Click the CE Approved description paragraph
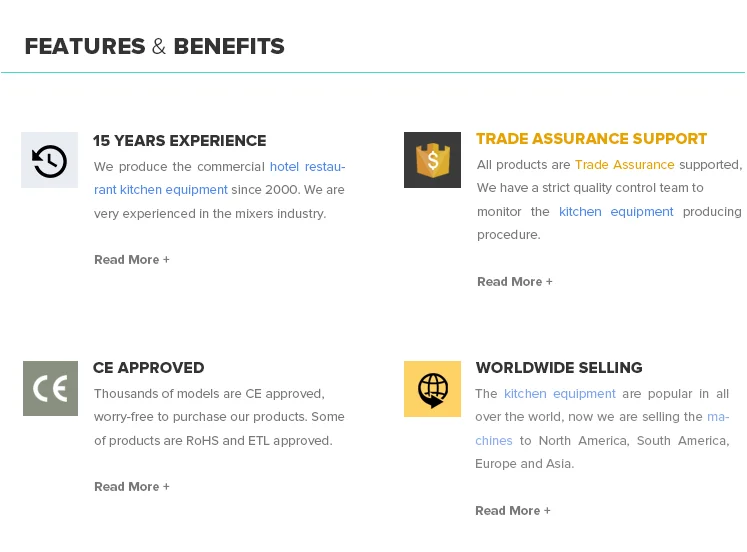 click(x=219, y=417)
